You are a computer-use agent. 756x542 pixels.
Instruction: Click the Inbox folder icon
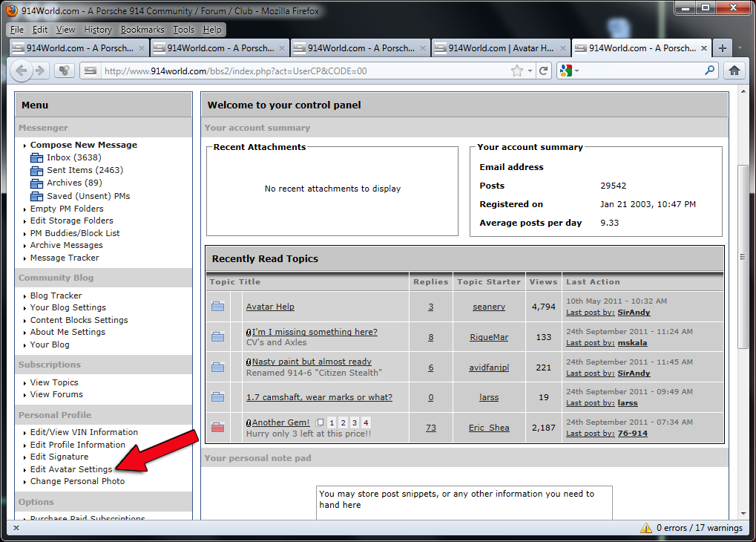point(36,158)
